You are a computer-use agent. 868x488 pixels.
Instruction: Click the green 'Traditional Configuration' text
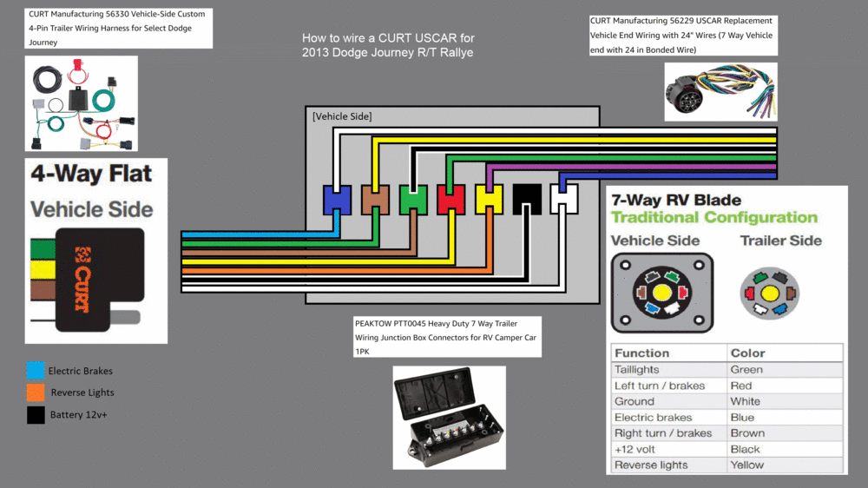[714, 217]
